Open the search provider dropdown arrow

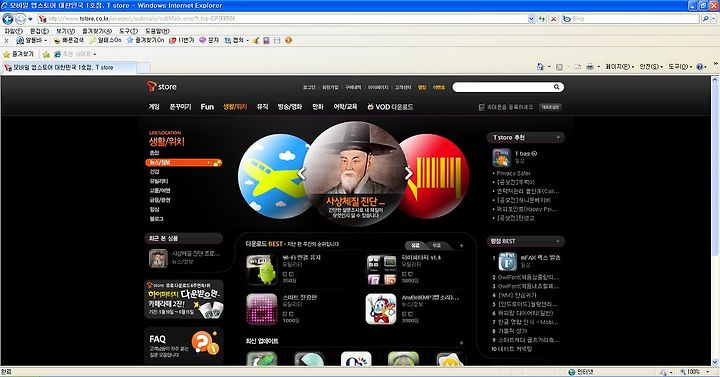(714, 19)
